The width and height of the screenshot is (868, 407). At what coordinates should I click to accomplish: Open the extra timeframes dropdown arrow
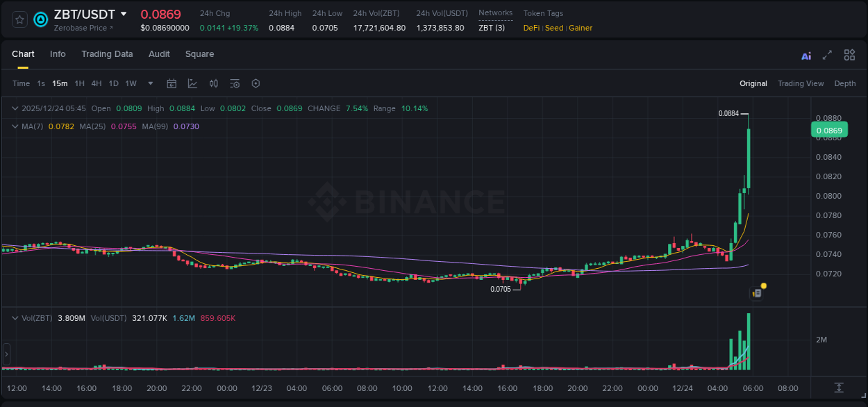pos(149,83)
